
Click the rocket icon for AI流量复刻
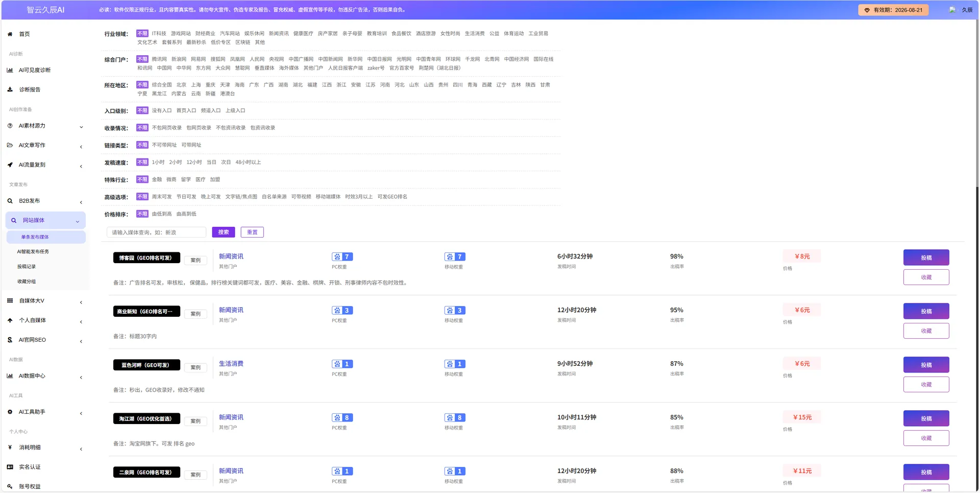point(10,165)
